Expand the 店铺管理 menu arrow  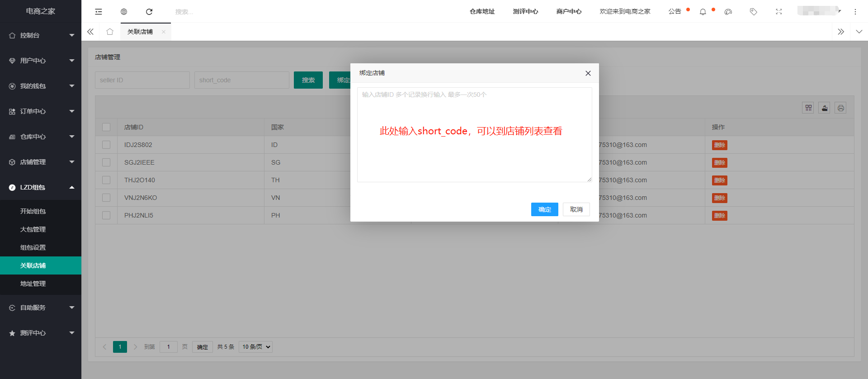pyautogui.click(x=72, y=162)
